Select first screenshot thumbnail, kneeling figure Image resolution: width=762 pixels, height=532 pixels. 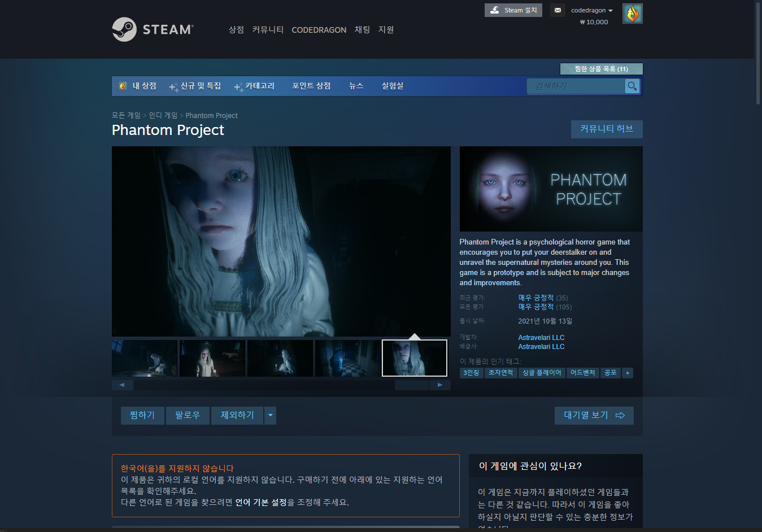145,358
